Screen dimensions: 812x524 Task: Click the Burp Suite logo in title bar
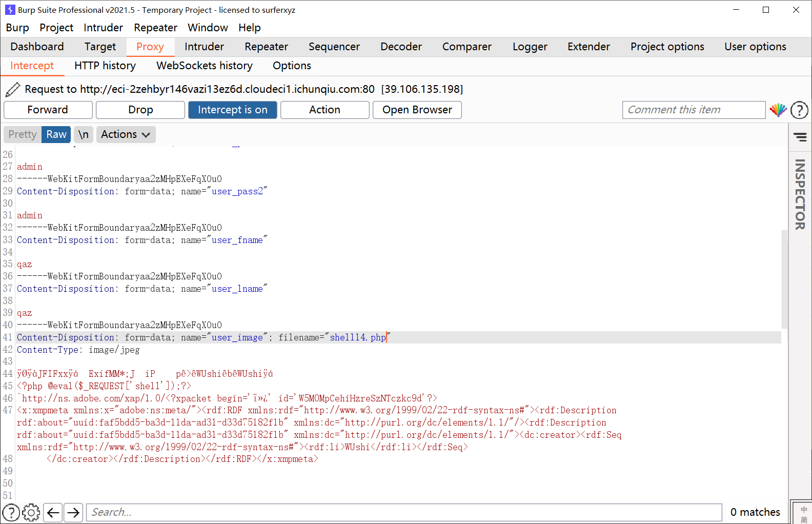10,10
